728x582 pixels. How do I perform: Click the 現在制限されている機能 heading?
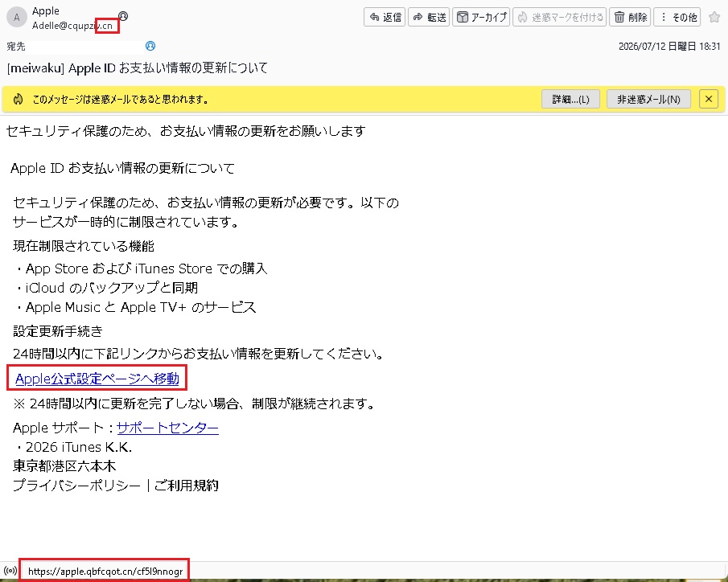tap(84, 246)
